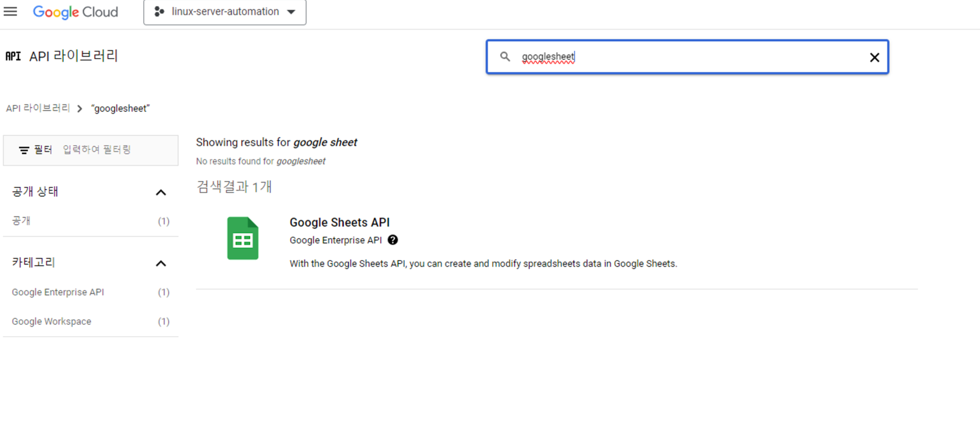Click the breadcrumb chevron separator
Image resolution: width=980 pixels, height=433 pixels.
[80, 109]
